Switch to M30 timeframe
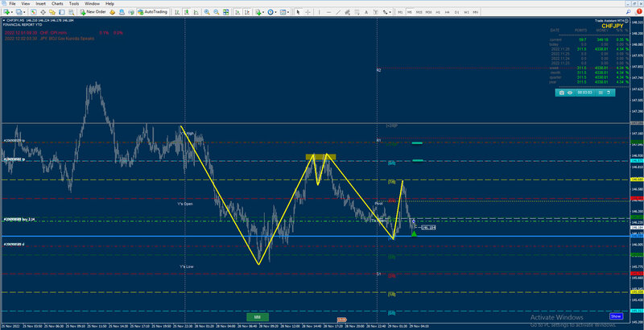Viewport: 644px width, 330px height. point(428,12)
